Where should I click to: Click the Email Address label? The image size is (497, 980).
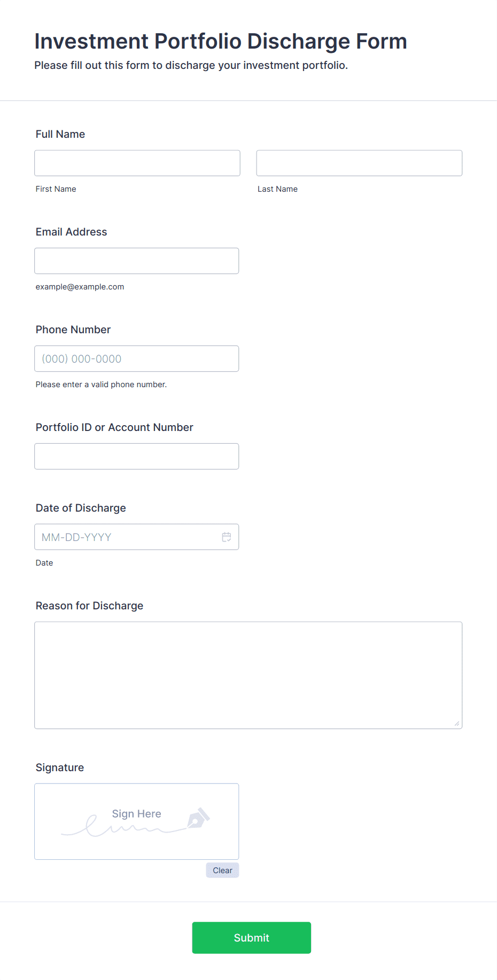click(x=72, y=232)
